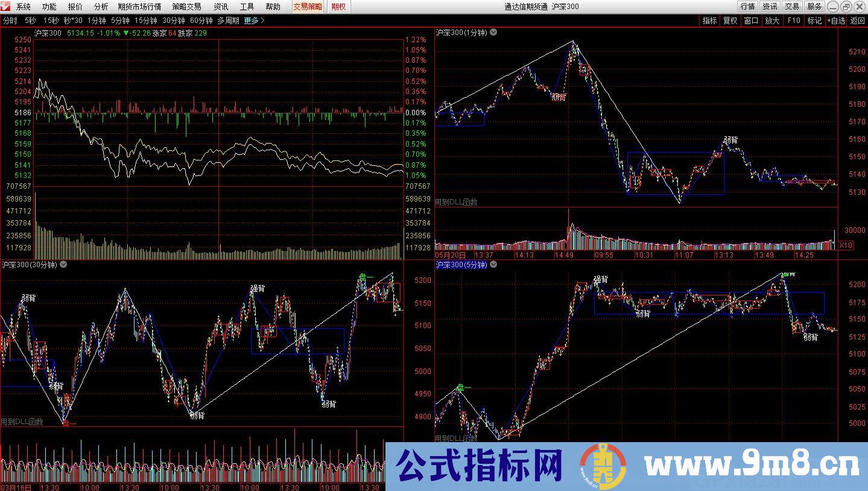Click the 指标 indicator toolbar button
This screenshot has width=868, height=491.
709,21
